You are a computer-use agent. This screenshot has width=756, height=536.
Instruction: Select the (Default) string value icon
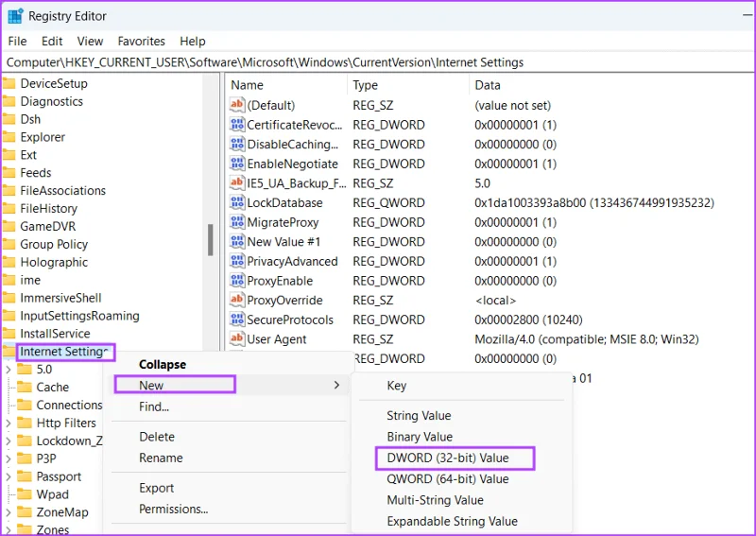[237, 105]
